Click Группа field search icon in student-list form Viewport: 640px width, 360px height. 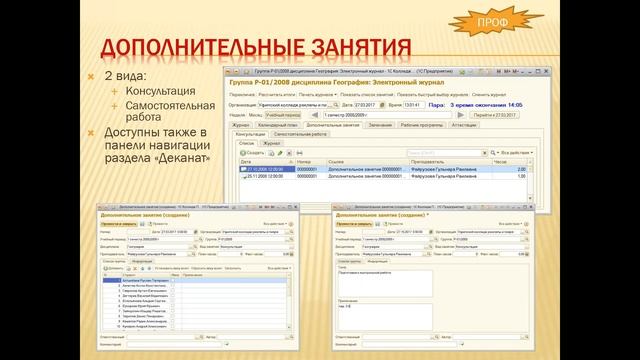tap(291, 239)
